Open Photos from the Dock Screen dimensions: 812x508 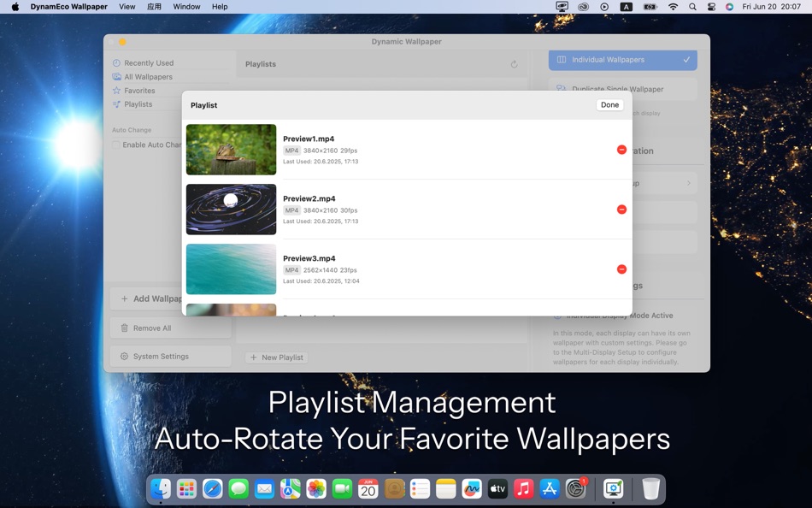pyautogui.click(x=316, y=488)
